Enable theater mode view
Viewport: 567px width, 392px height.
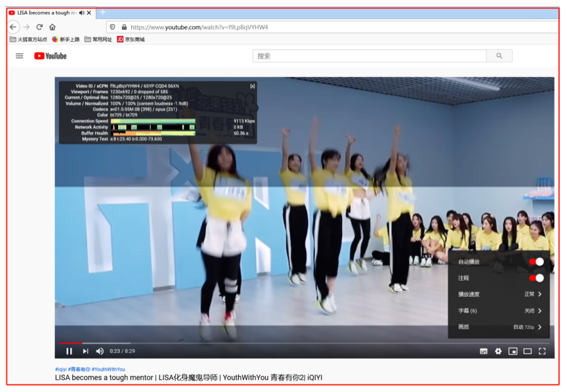pyautogui.click(x=527, y=351)
